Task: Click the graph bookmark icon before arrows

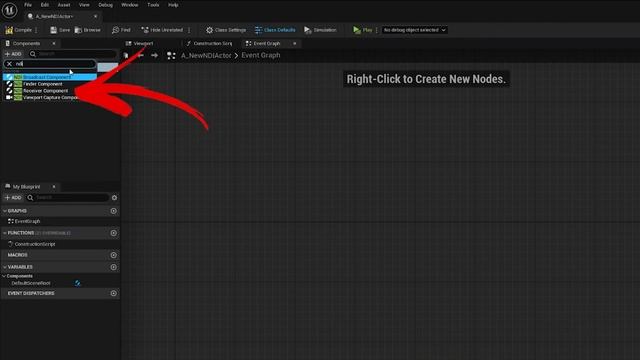Action: click(126, 56)
